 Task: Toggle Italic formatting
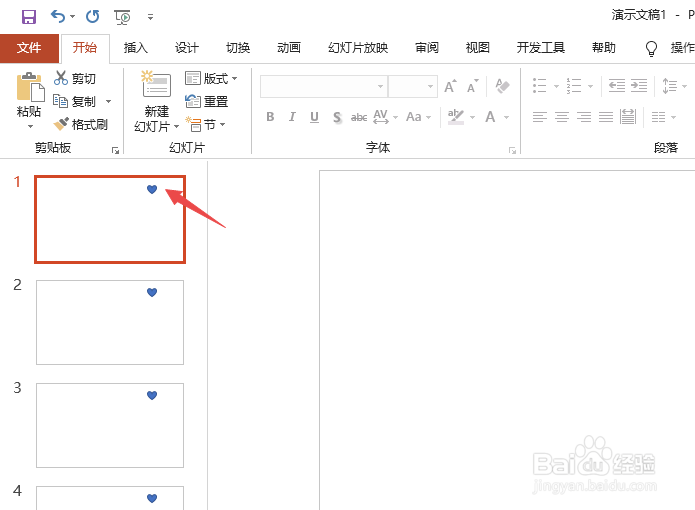292,117
